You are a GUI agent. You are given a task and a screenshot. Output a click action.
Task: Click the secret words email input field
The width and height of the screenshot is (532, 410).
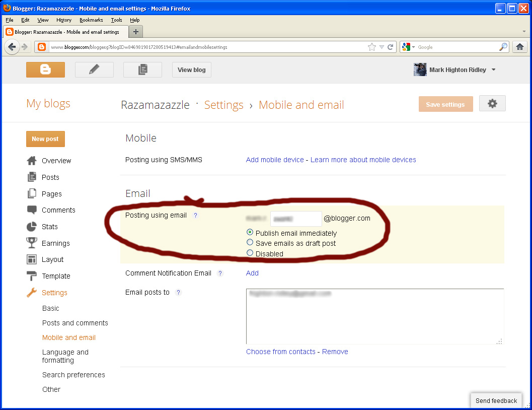(296, 219)
